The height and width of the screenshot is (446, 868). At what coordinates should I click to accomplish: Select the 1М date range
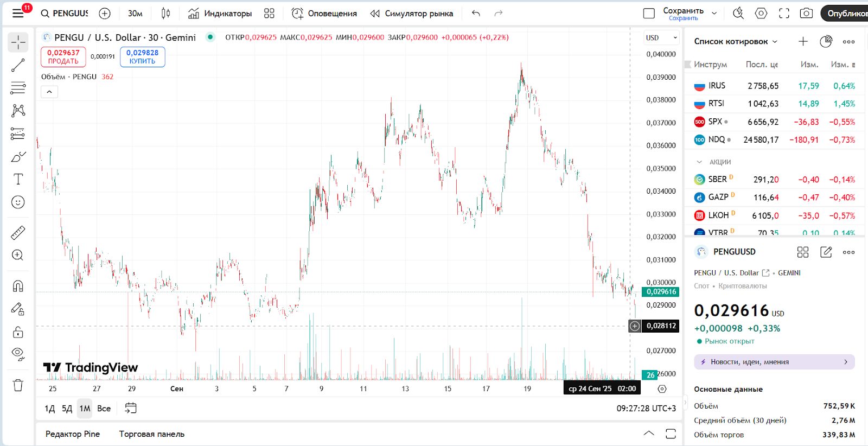pos(85,409)
